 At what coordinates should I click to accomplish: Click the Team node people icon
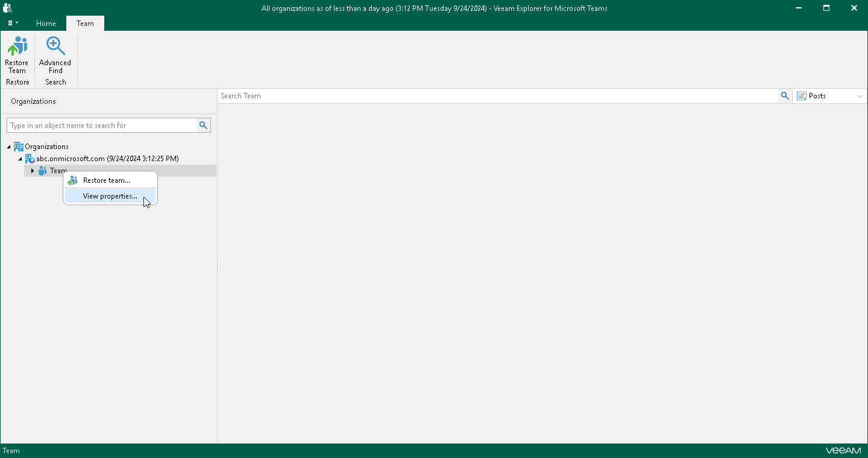point(42,171)
